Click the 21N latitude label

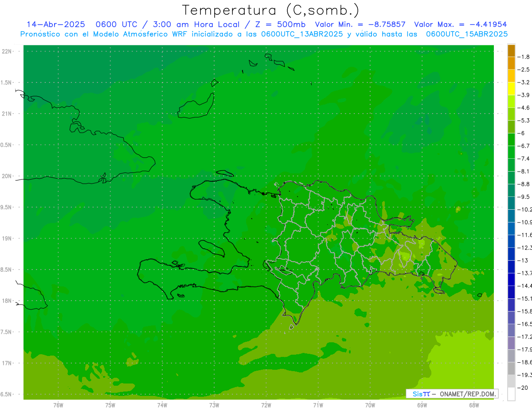pos(7,114)
